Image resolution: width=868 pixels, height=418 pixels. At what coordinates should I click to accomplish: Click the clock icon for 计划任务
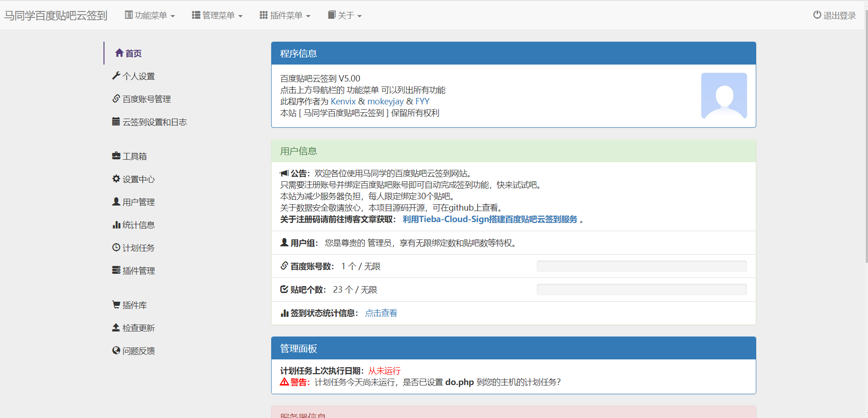(116, 248)
